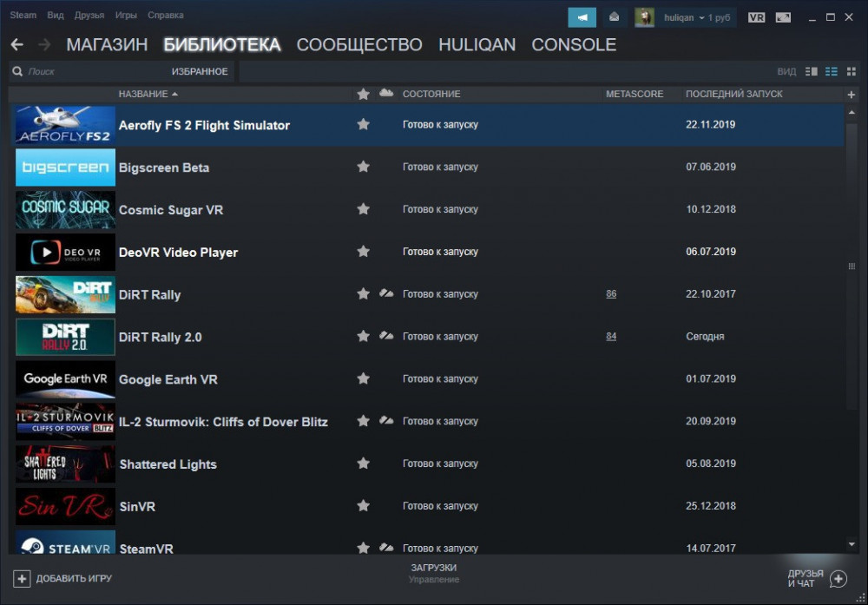868x605 pixels.
Task: Launch SteamVR with the VR icon
Action: pyautogui.click(x=757, y=17)
